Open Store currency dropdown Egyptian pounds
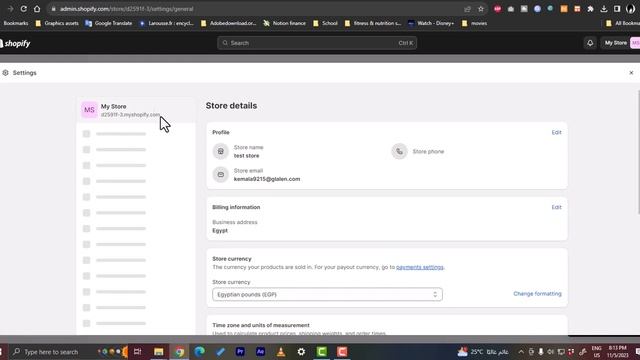The height and width of the screenshot is (360, 640). pos(327,294)
